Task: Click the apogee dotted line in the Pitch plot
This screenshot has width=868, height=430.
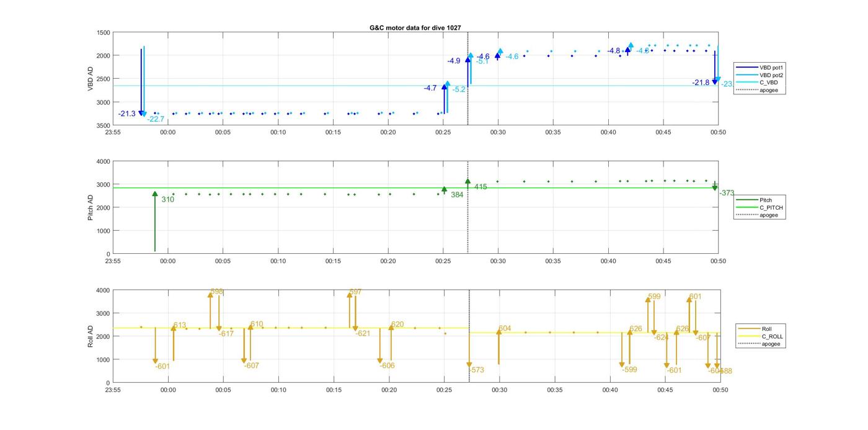Action: coord(467,207)
